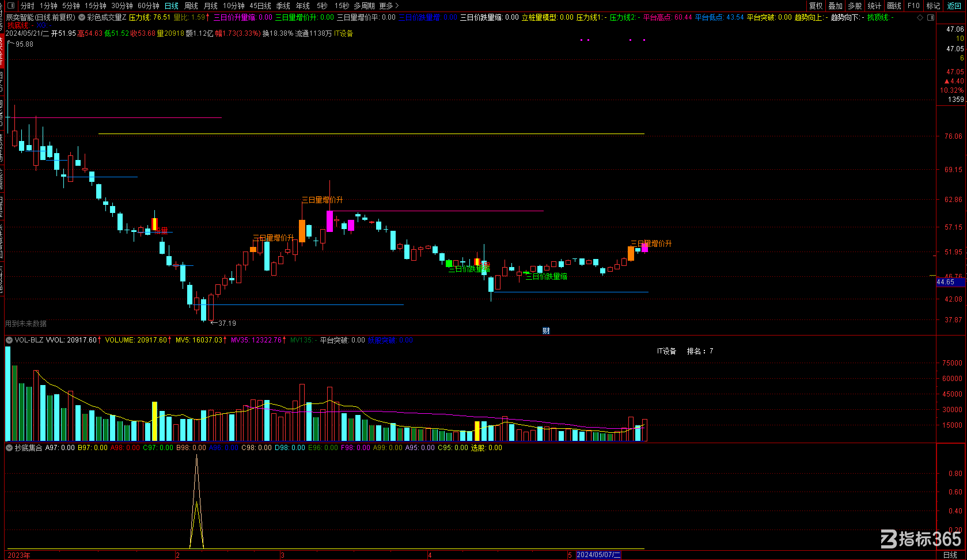This screenshot has width=967, height=560.
Task: Click the 财 finance marker on chart
Action: [546, 330]
